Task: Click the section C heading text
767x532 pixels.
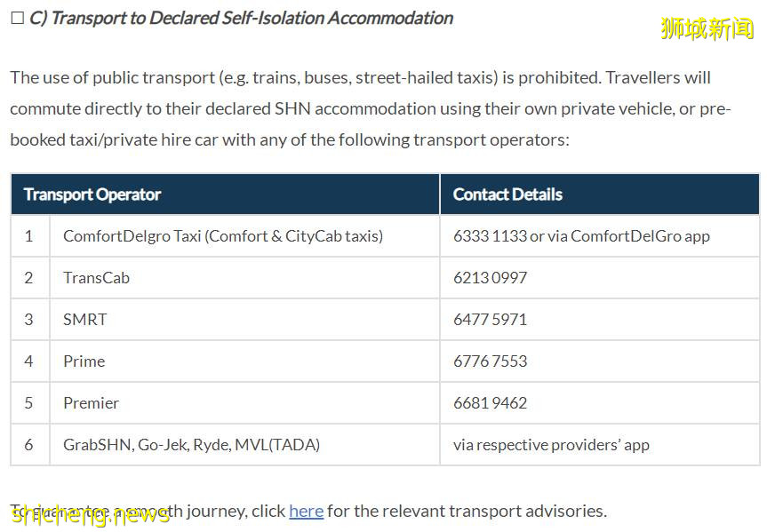Action: click(x=241, y=19)
